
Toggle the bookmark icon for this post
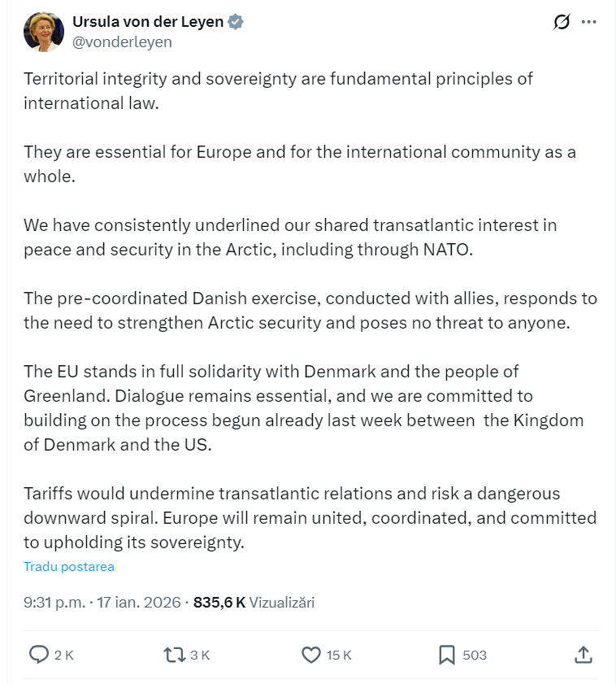(x=446, y=655)
